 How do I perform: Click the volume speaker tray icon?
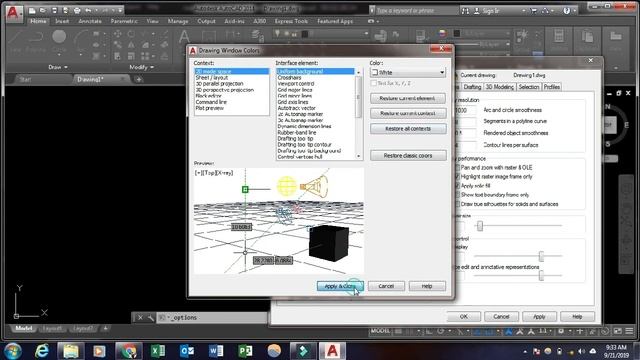pos(582,351)
